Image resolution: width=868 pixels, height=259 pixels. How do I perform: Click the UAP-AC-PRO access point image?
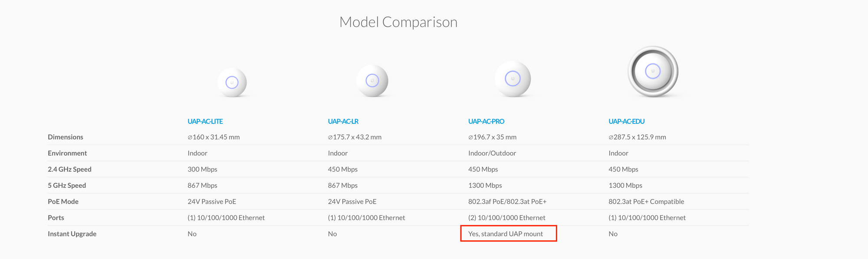click(x=513, y=79)
